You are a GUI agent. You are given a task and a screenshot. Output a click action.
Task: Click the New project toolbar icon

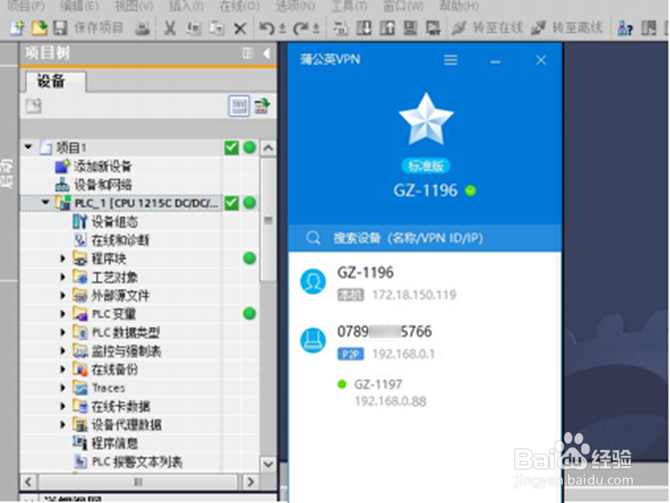pyautogui.click(x=17, y=29)
